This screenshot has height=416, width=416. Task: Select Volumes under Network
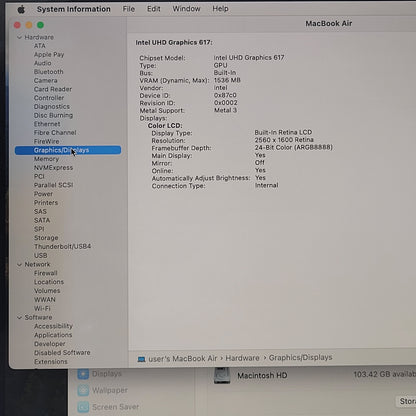(x=47, y=291)
